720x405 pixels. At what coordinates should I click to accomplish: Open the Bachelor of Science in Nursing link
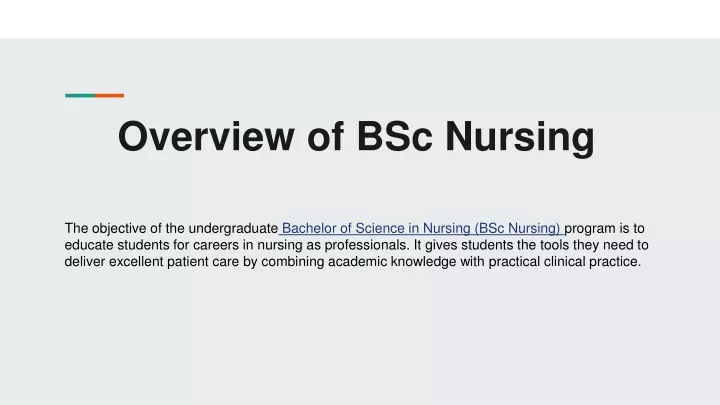(x=421, y=228)
